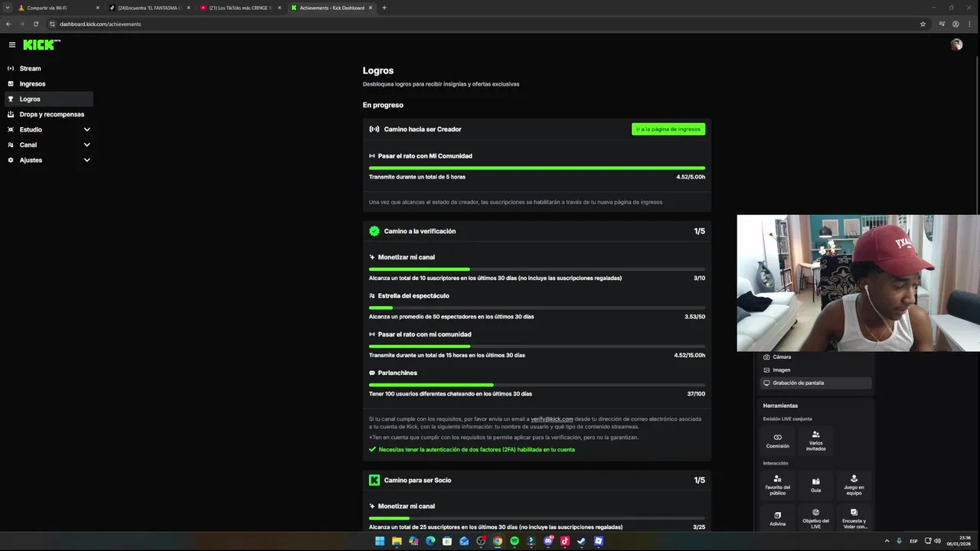Click the verify@kick.com email link
Image resolution: width=980 pixels, height=551 pixels.
click(x=552, y=419)
